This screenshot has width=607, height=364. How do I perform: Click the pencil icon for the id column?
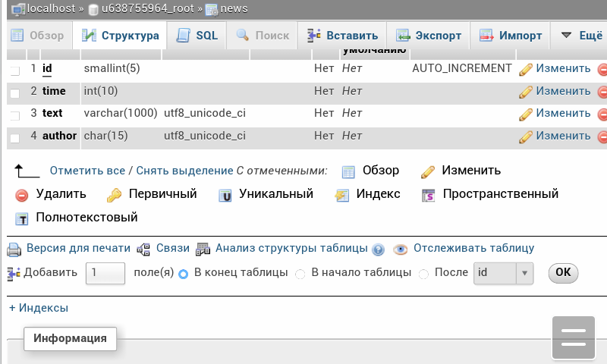click(x=526, y=69)
